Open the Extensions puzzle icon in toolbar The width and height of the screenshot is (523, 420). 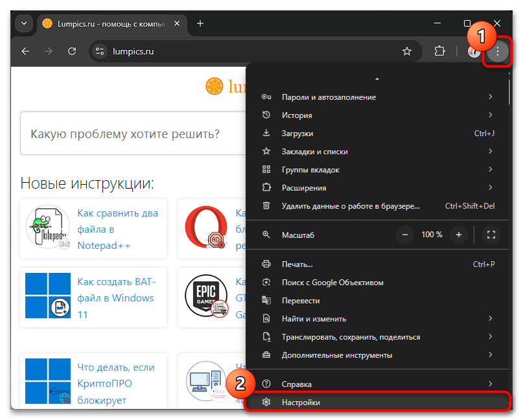[439, 51]
